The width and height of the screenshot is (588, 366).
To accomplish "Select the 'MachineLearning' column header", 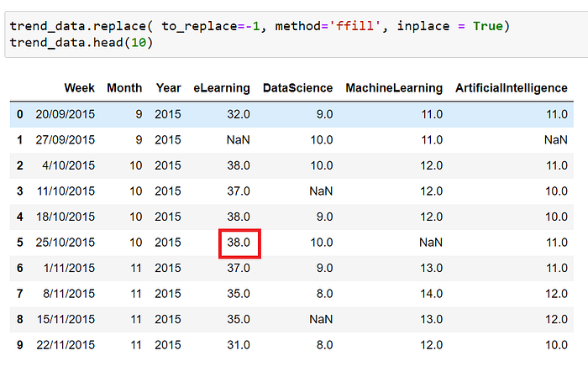I will point(394,88).
